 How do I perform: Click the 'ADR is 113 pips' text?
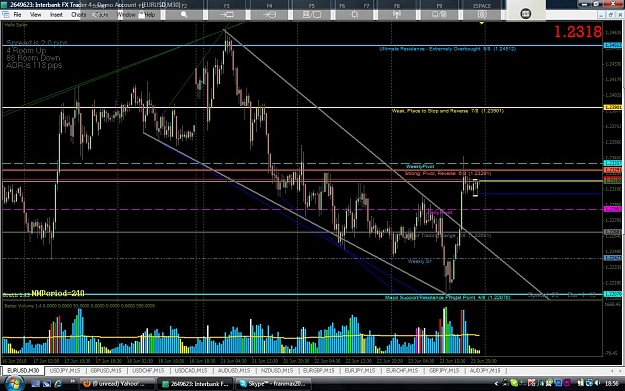(34, 65)
